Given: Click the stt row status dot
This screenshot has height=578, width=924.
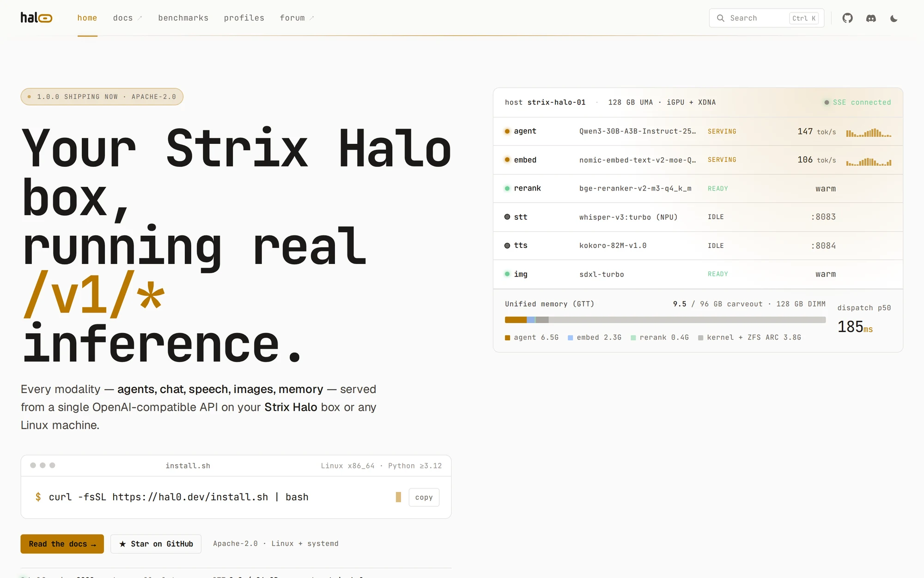Looking at the screenshot, I should [507, 217].
